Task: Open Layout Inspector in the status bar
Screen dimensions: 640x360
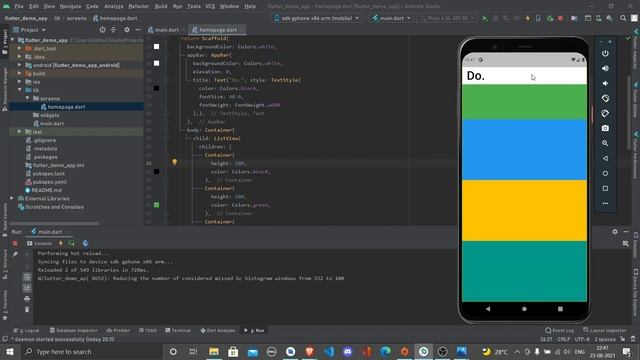Action: click(x=604, y=330)
